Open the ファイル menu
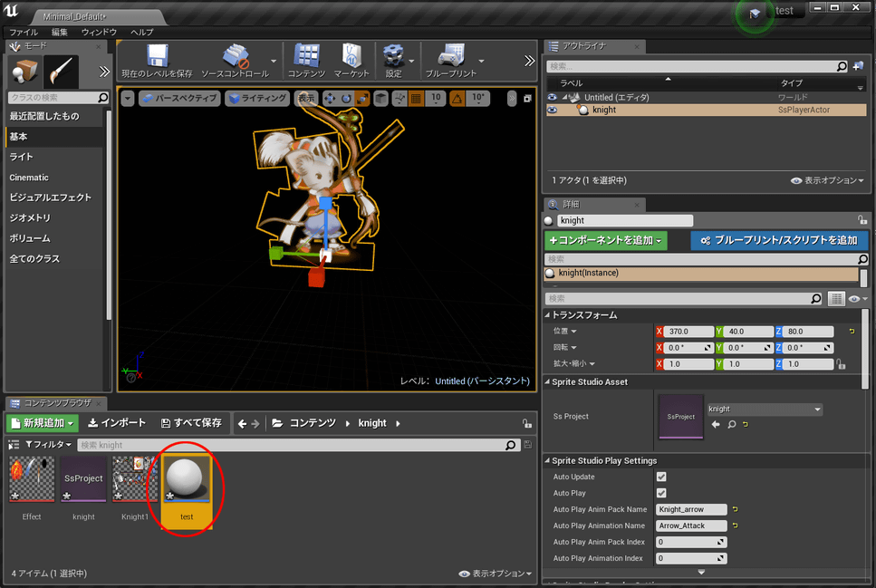Image resolution: width=876 pixels, height=588 pixels. 24,32
